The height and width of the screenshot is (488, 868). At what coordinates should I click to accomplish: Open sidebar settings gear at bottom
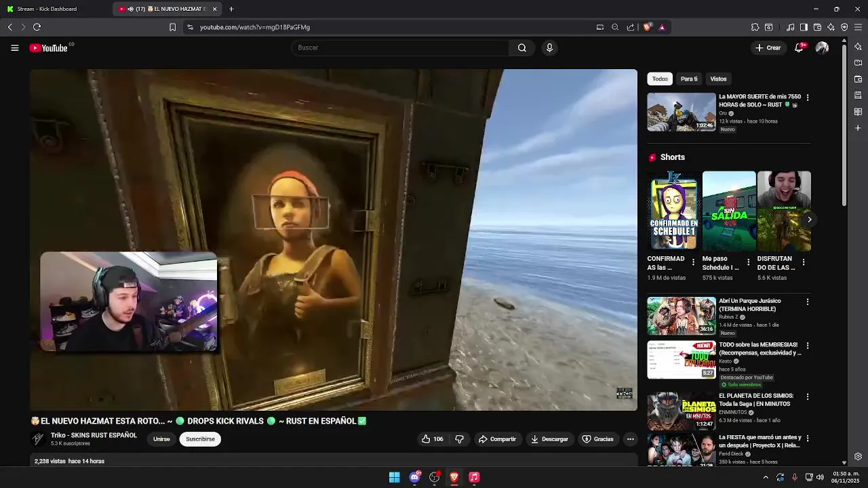tap(858, 456)
